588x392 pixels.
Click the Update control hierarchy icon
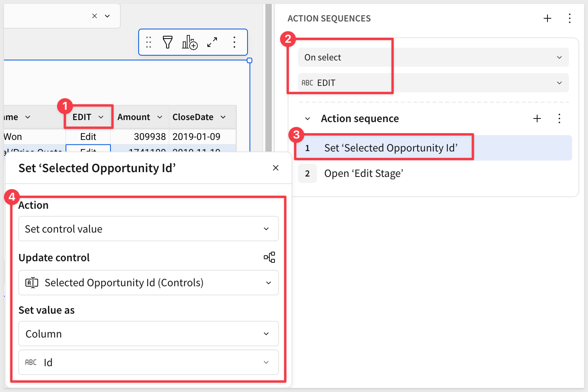point(269,257)
